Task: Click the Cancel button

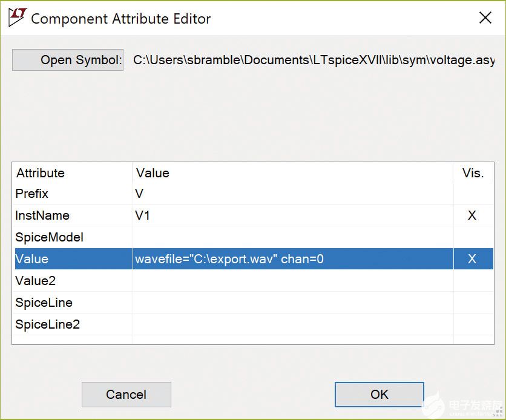Action: coord(126,395)
